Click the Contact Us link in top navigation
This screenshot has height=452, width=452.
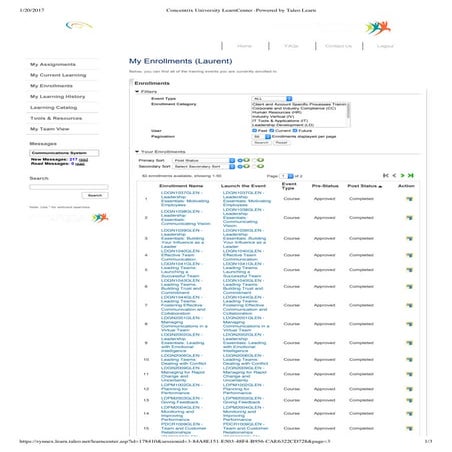click(338, 46)
